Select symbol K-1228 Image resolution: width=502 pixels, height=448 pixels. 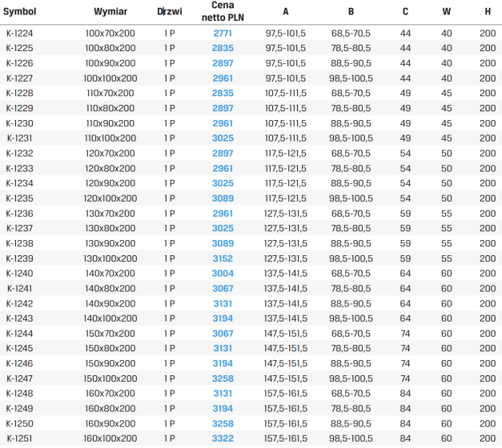pos(19,93)
